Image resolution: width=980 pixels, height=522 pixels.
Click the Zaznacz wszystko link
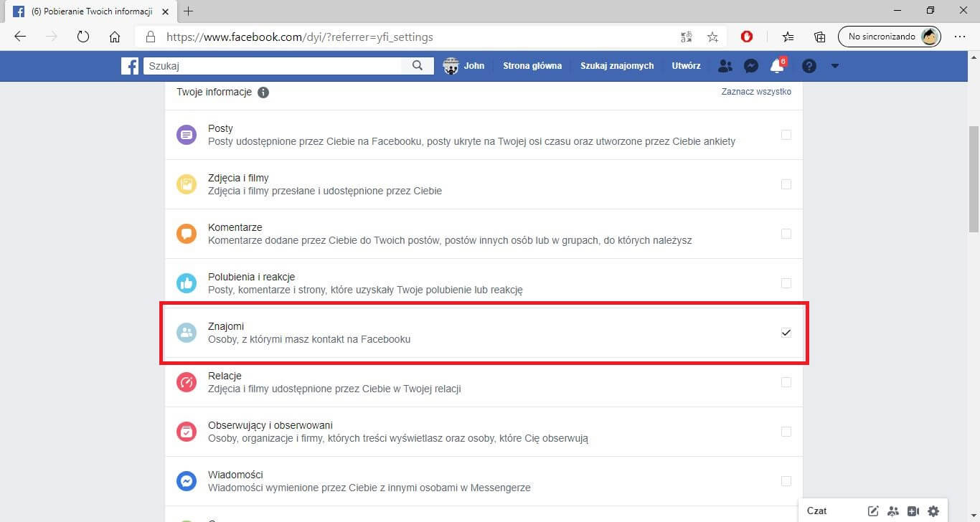[756, 92]
